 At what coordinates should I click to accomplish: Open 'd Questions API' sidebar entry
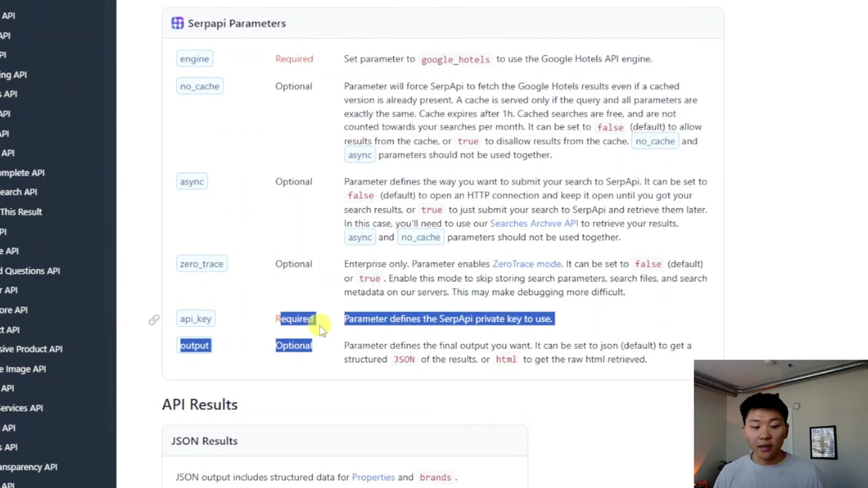30,271
